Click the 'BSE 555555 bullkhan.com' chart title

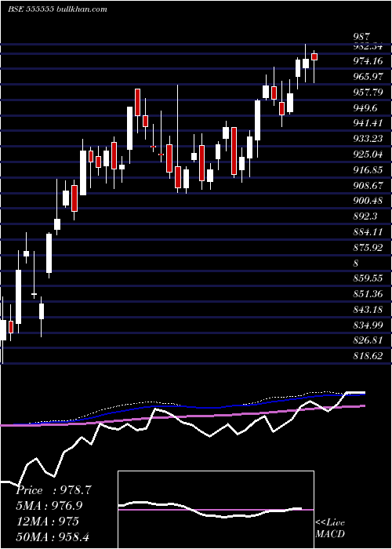(x=57, y=9)
